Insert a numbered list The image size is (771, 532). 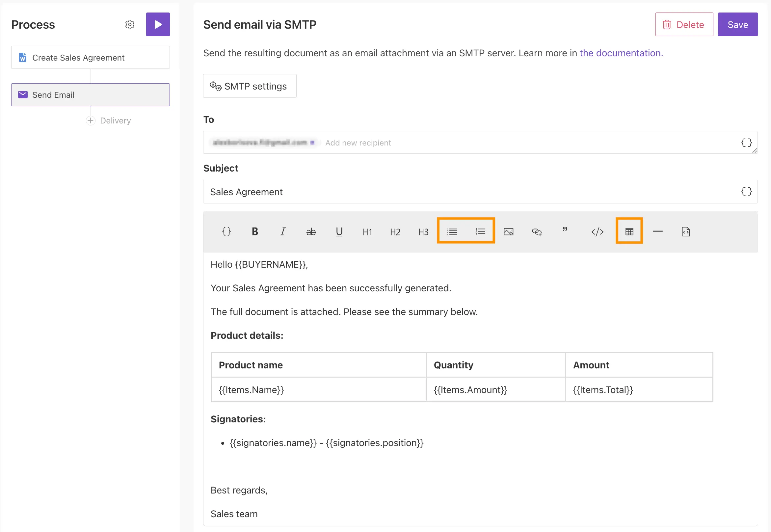[x=480, y=231]
